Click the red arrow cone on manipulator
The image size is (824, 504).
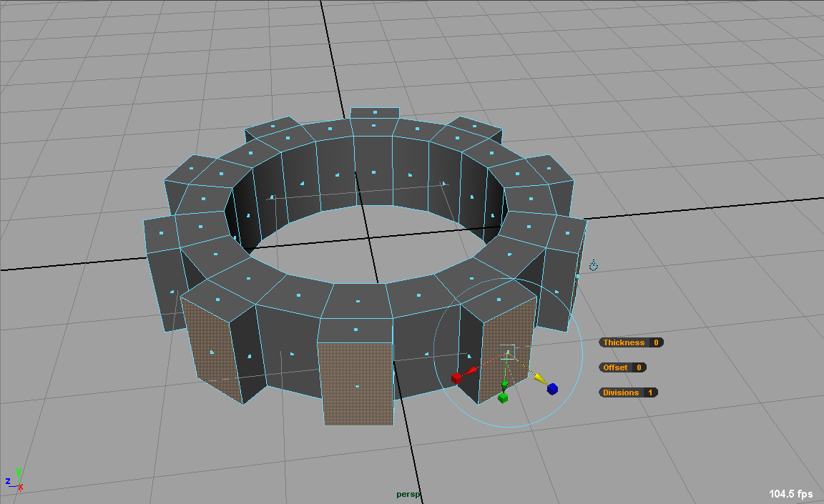click(x=471, y=371)
